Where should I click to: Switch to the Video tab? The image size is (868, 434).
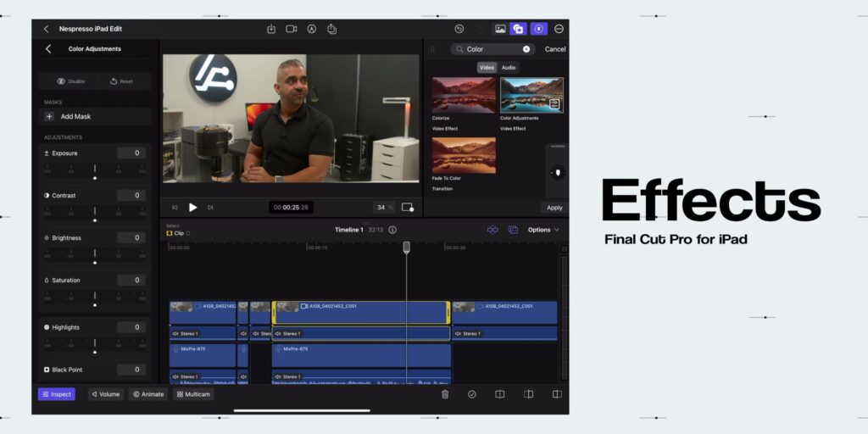487,68
